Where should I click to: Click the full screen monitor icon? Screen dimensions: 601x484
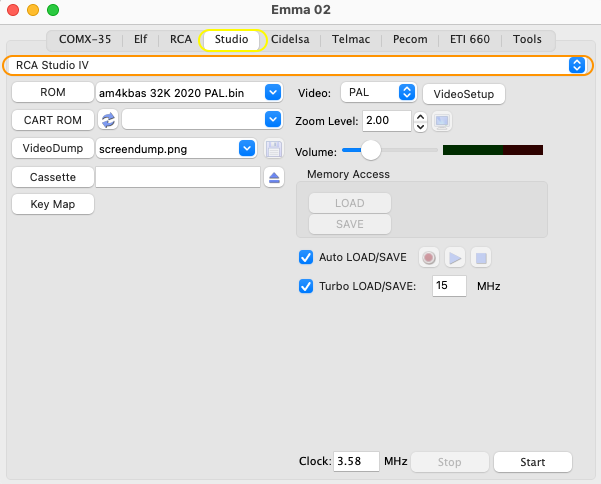442,121
